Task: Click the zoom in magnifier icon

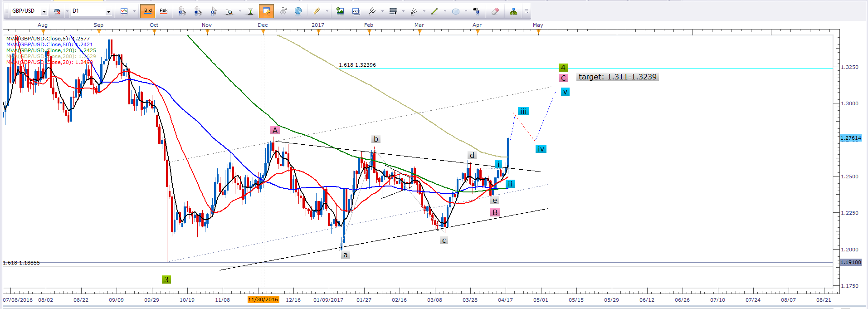Action: (x=182, y=11)
